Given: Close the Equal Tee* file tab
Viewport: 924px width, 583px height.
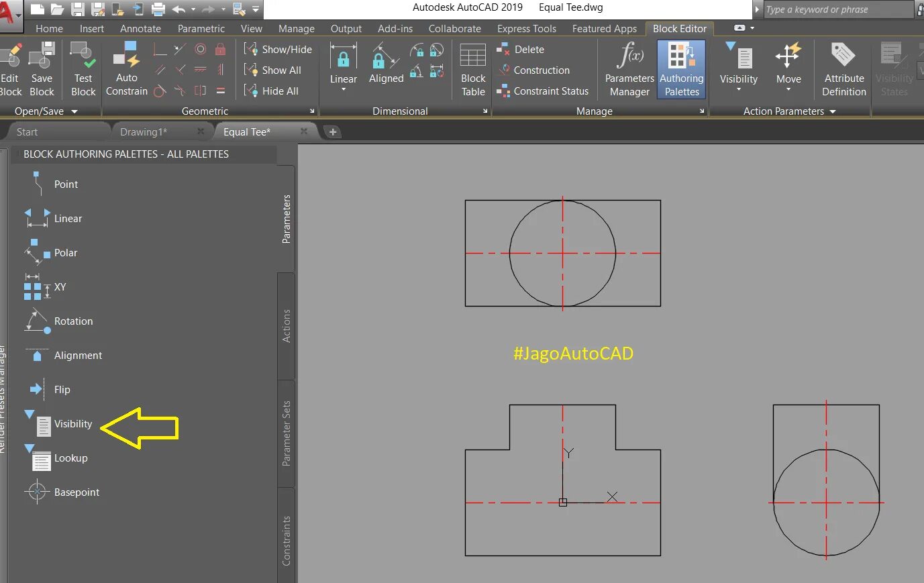Looking at the screenshot, I should click(x=304, y=131).
